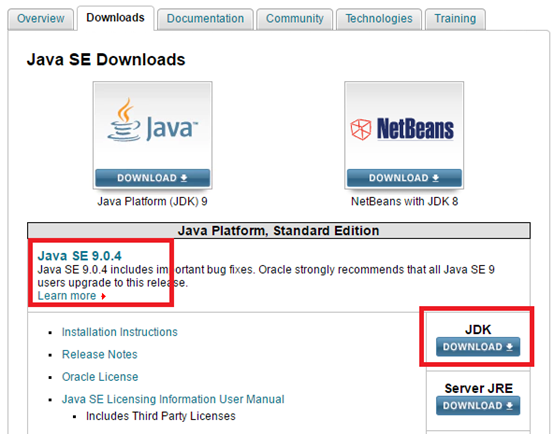Switch to the Documentation tab
The image size is (554, 434).
point(205,19)
